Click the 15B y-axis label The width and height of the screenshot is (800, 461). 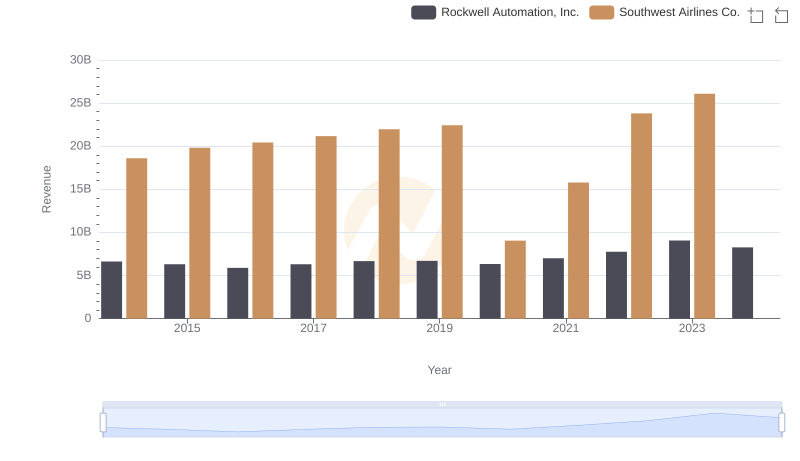81,189
